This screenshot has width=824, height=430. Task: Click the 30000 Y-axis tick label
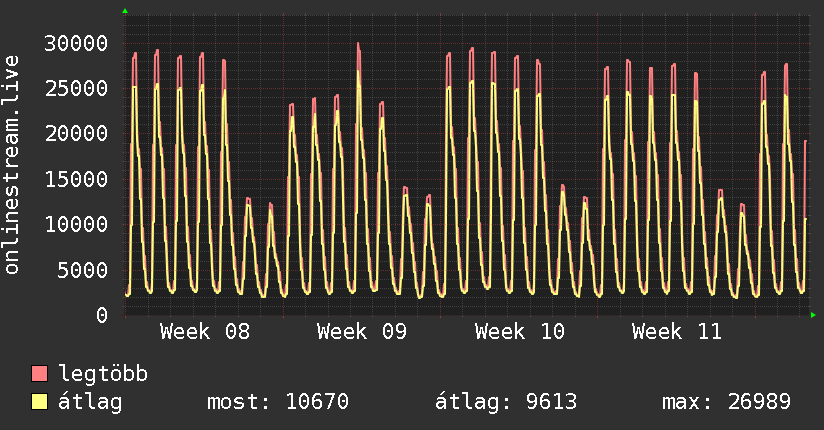click(78, 43)
